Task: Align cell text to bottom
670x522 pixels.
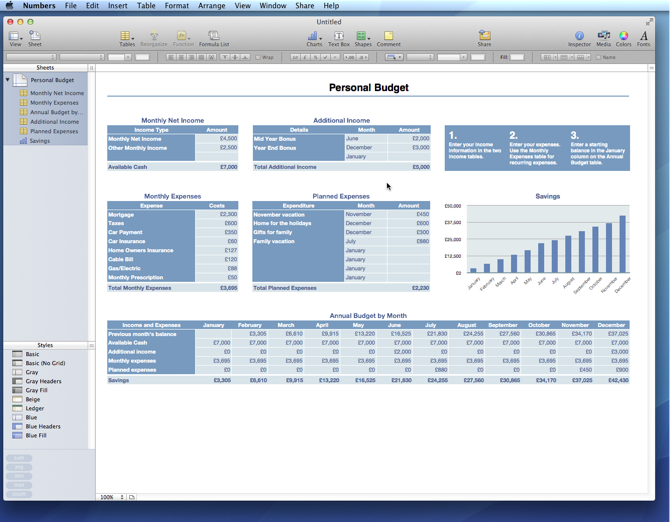Action: pyautogui.click(x=245, y=57)
